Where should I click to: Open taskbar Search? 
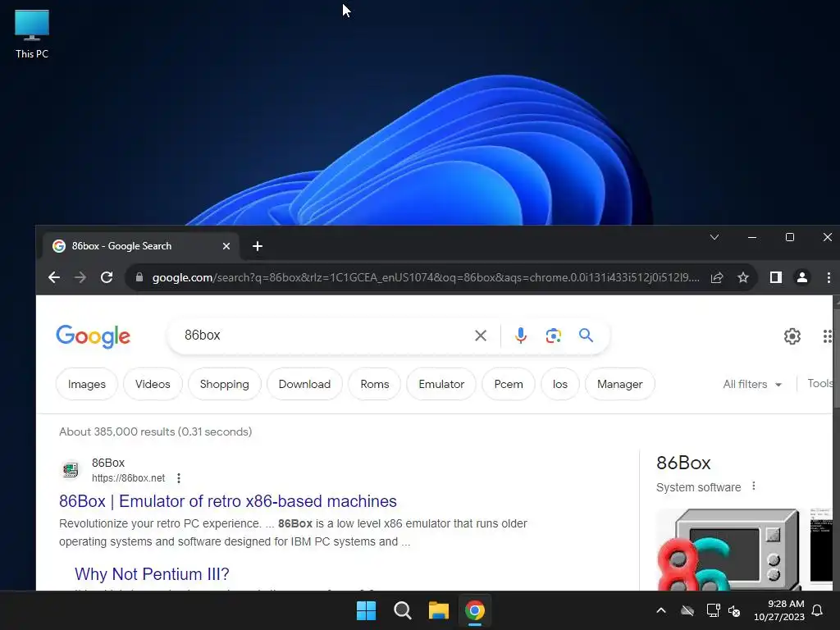(x=402, y=610)
